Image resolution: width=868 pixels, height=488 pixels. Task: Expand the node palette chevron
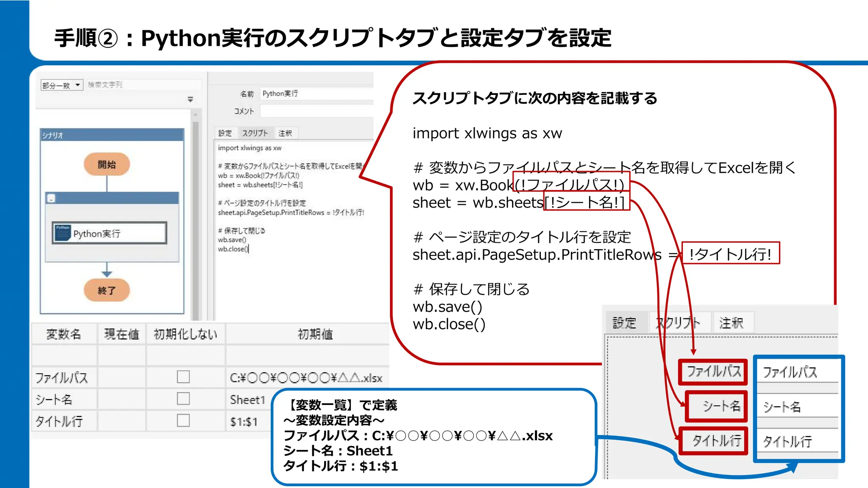(x=190, y=99)
